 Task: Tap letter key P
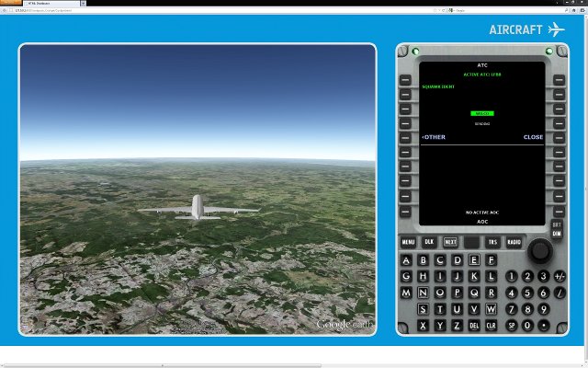(x=458, y=293)
